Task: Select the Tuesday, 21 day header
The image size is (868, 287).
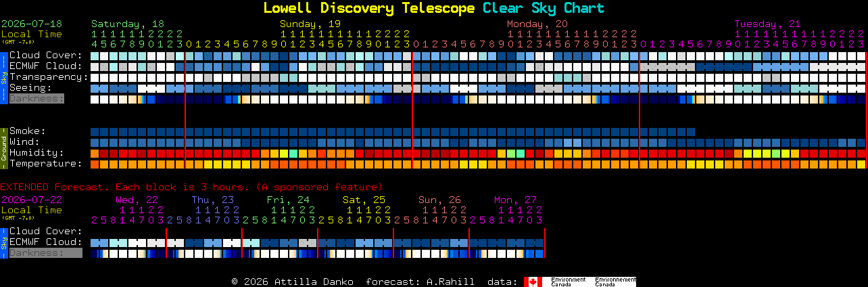Action: coord(767,24)
